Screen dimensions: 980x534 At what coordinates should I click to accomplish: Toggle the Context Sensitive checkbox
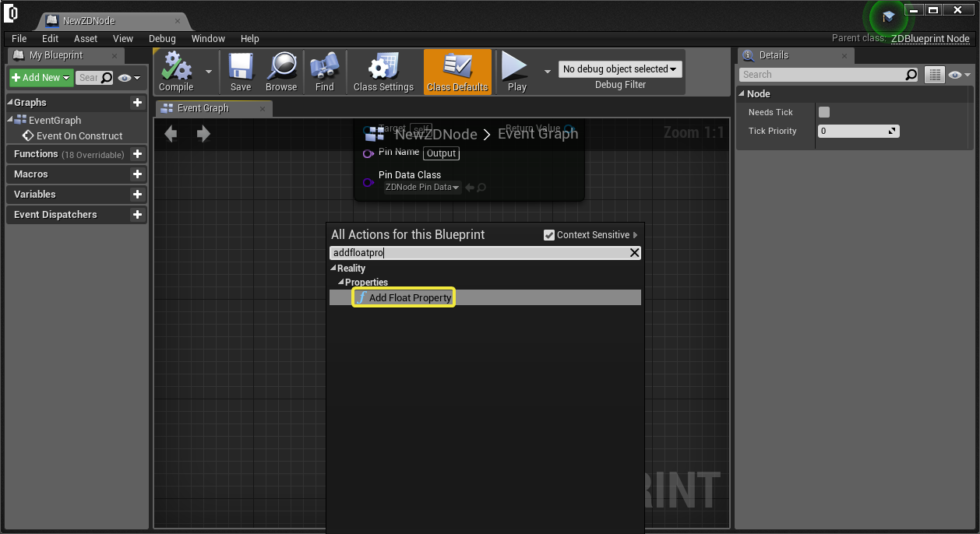pos(549,235)
